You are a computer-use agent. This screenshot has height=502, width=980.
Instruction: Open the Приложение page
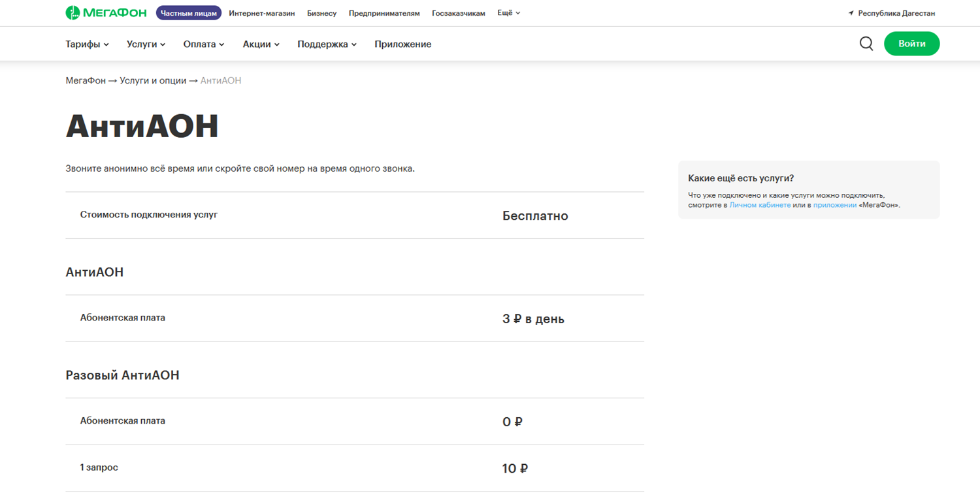pos(403,44)
